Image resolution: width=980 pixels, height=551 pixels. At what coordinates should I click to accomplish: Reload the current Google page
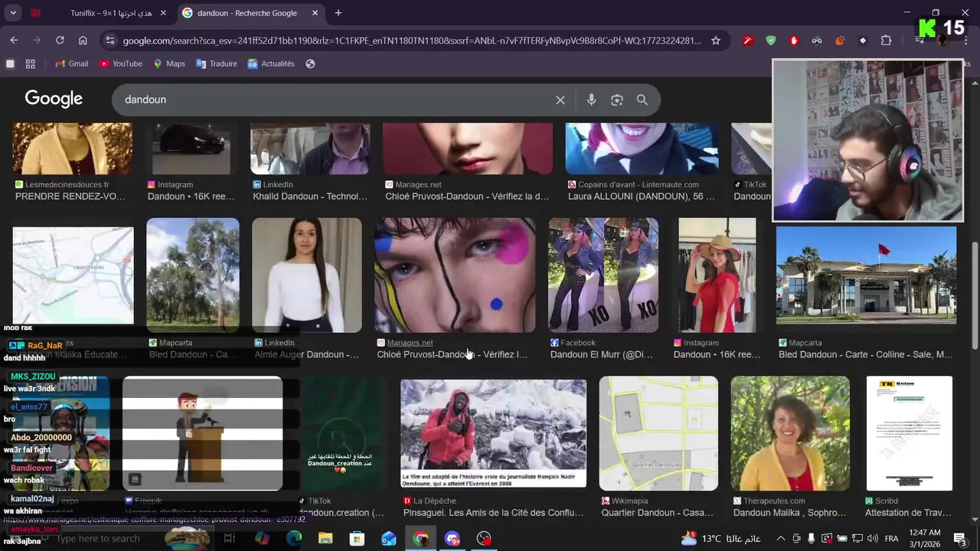pos(60,41)
